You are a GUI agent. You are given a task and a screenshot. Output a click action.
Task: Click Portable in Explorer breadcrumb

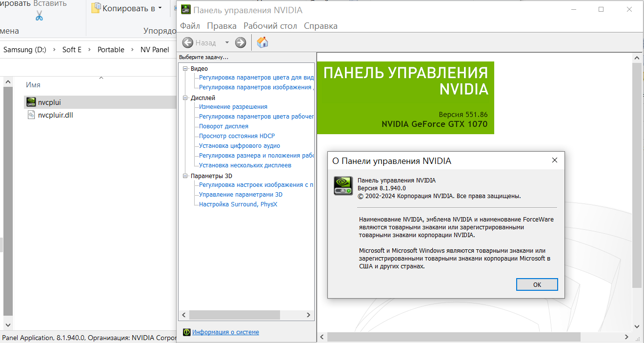tap(111, 50)
